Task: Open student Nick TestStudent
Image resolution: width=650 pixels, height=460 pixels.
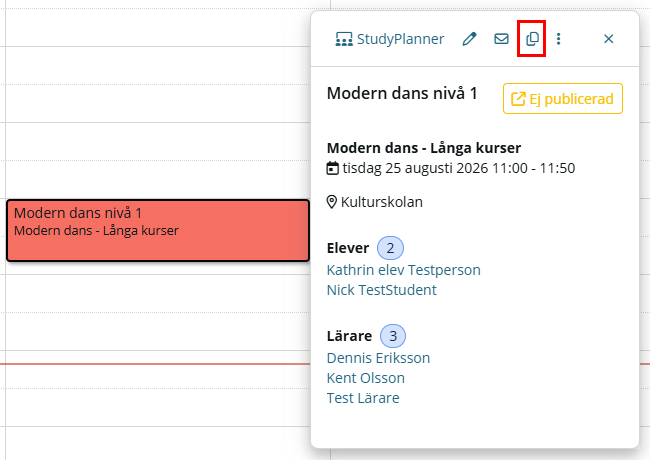Action: click(381, 290)
